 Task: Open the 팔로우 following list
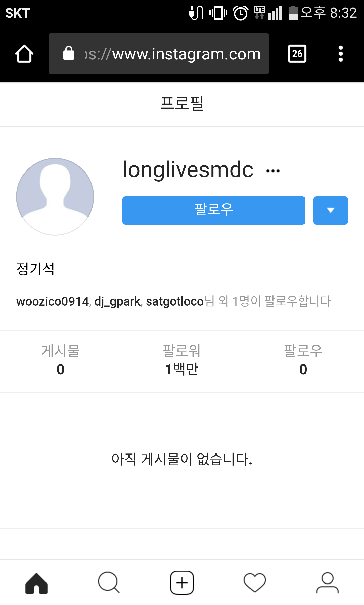pyautogui.click(x=303, y=360)
